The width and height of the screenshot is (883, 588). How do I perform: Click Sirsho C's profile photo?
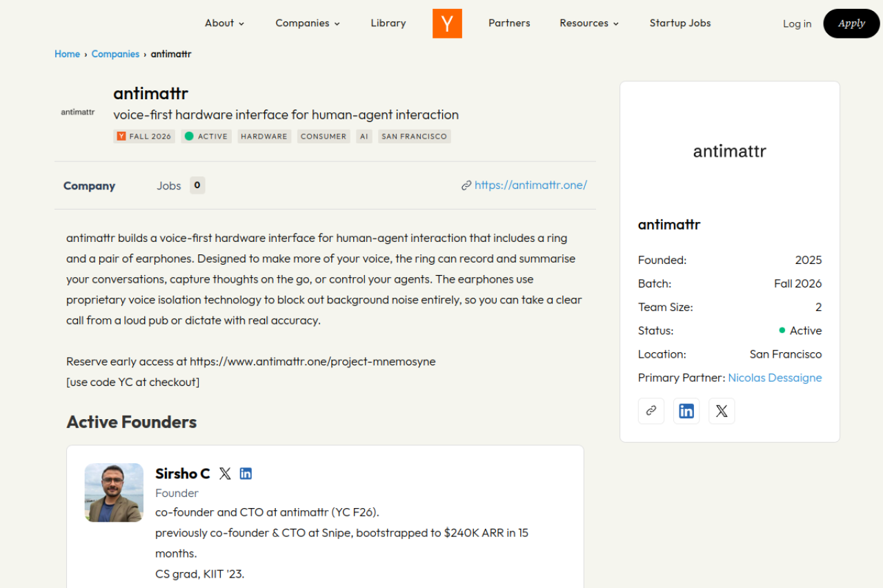click(114, 492)
